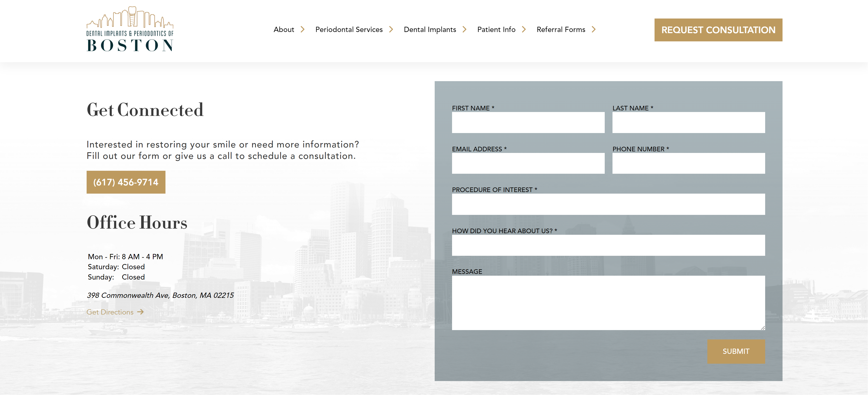Screen dimensions: 868x395
Task: Click into the Email Address field
Action: [x=528, y=163]
